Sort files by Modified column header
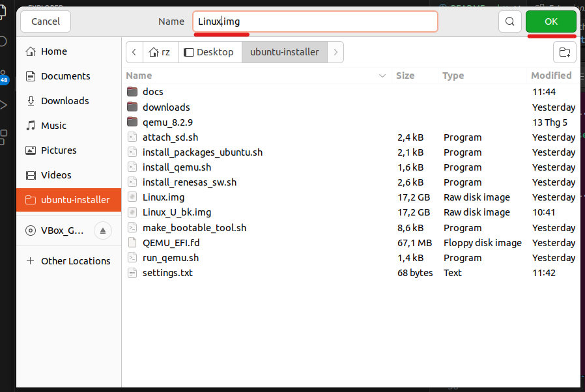 550,76
